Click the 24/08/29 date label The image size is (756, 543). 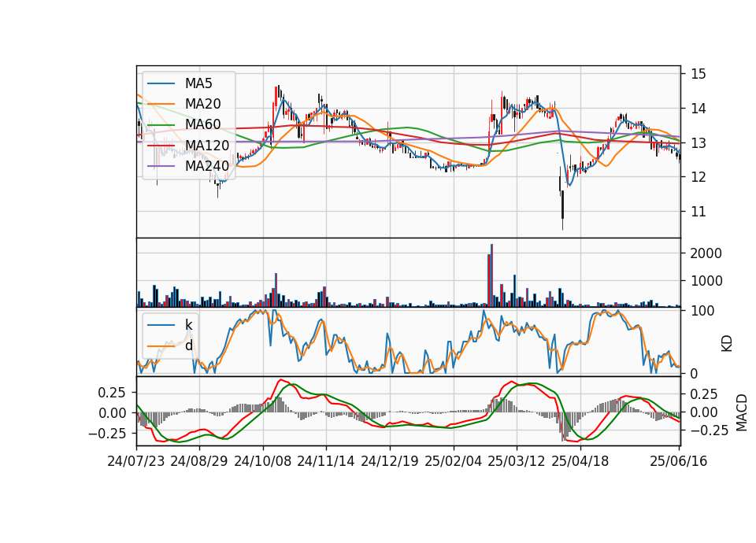(199, 461)
